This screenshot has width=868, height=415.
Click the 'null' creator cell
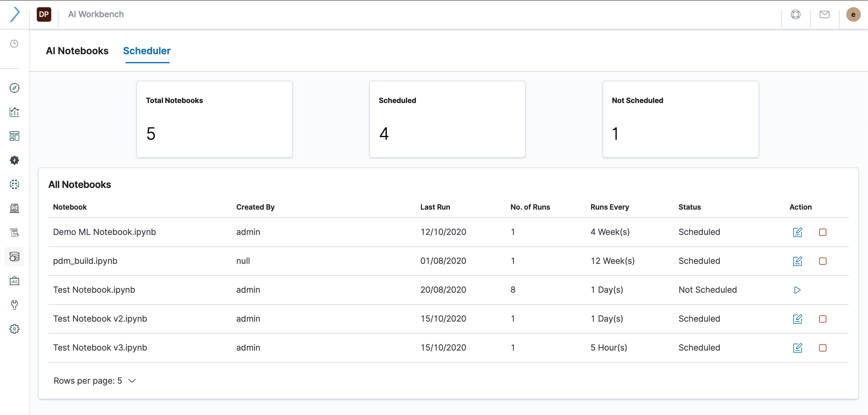[x=243, y=261]
